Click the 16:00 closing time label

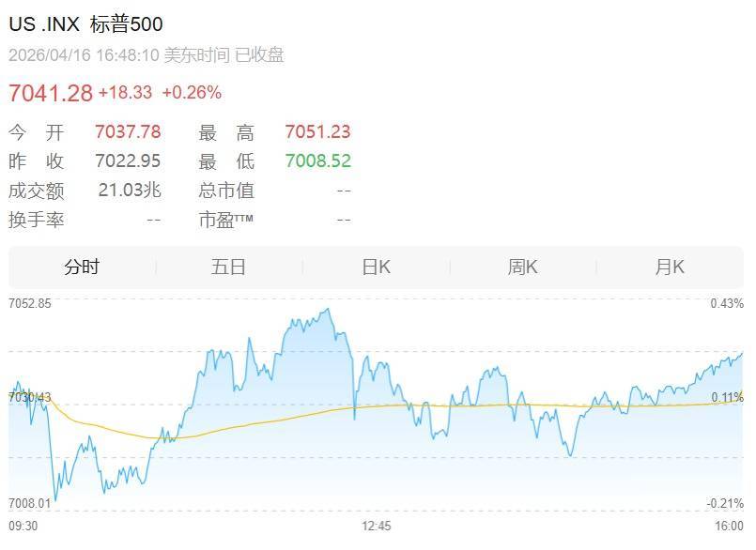[730, 526]
